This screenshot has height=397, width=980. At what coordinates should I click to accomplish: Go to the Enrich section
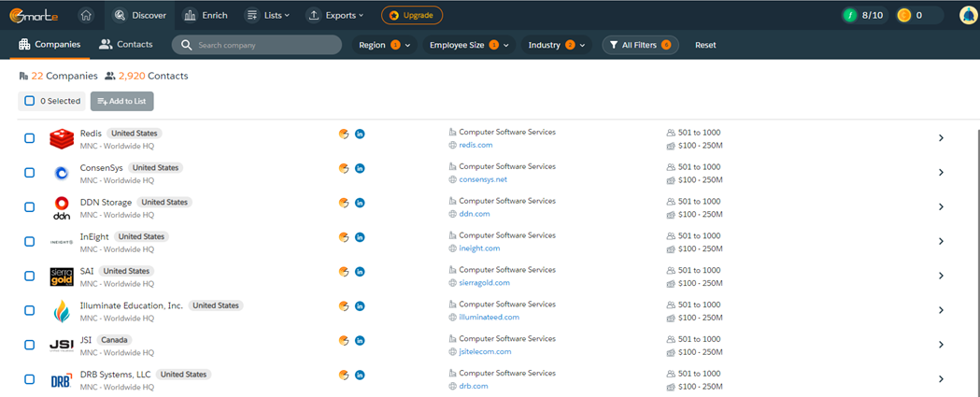click(x=205, y=16)
